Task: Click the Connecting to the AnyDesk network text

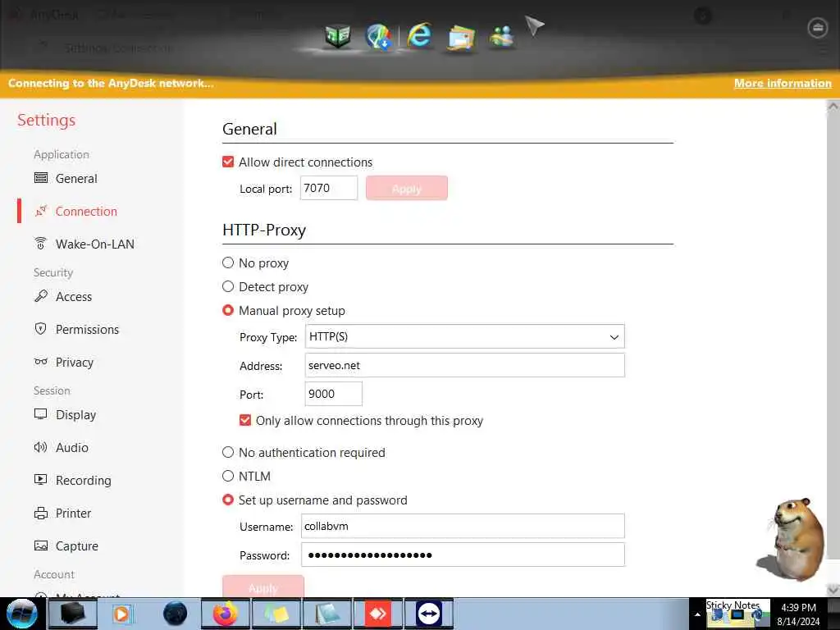Action: 111,83
